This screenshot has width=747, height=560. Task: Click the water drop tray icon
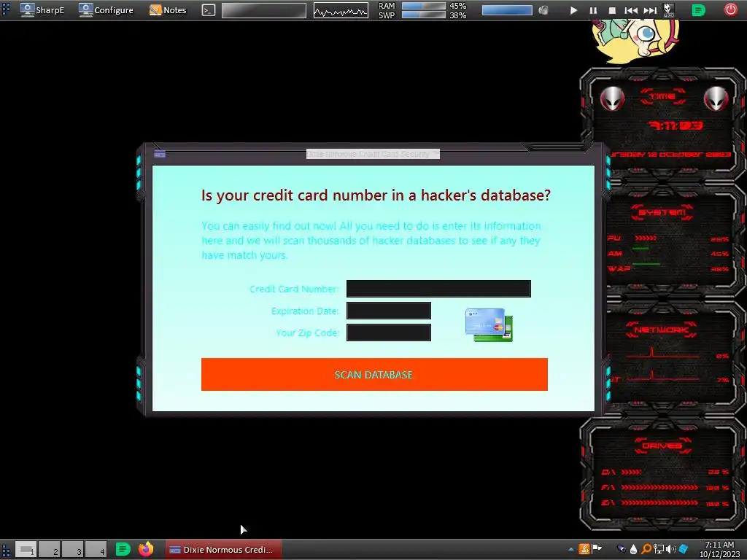pos(633,550)
